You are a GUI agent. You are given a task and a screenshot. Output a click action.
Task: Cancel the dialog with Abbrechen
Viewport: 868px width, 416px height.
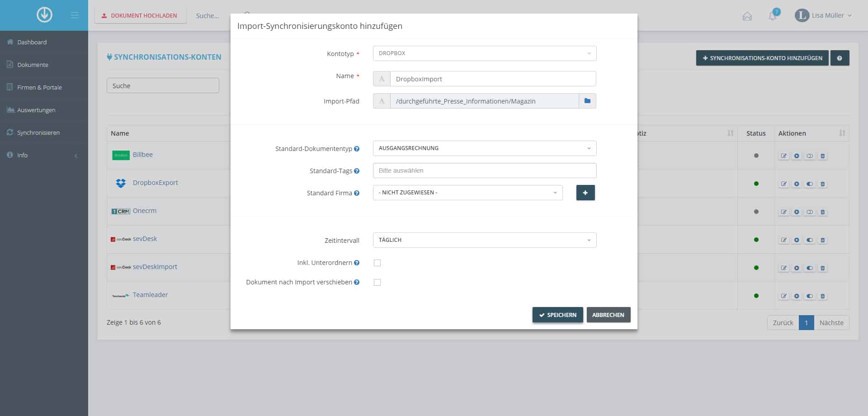[x=609, y=315]
